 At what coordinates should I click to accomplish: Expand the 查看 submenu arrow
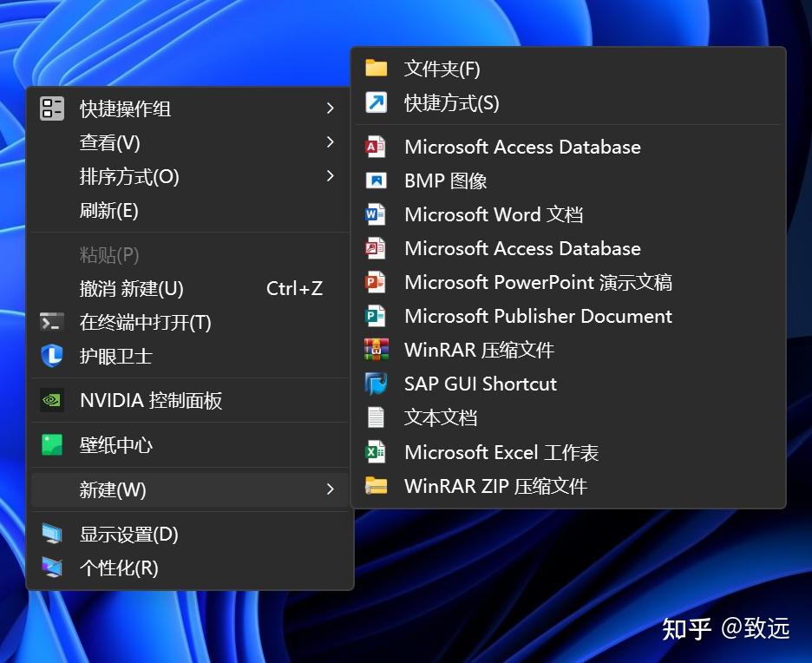coord(330,142)
